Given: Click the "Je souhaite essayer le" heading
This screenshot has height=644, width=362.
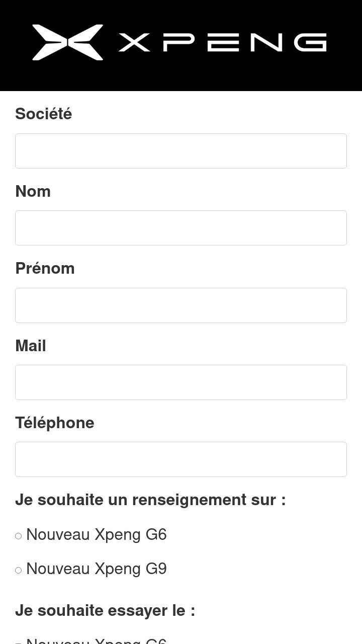Looking at the screenshot, I should pos(105,610).
